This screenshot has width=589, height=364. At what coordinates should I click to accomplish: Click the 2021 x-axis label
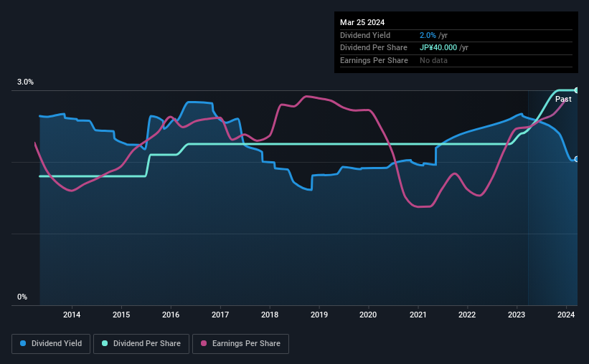(x=418, y=315)
